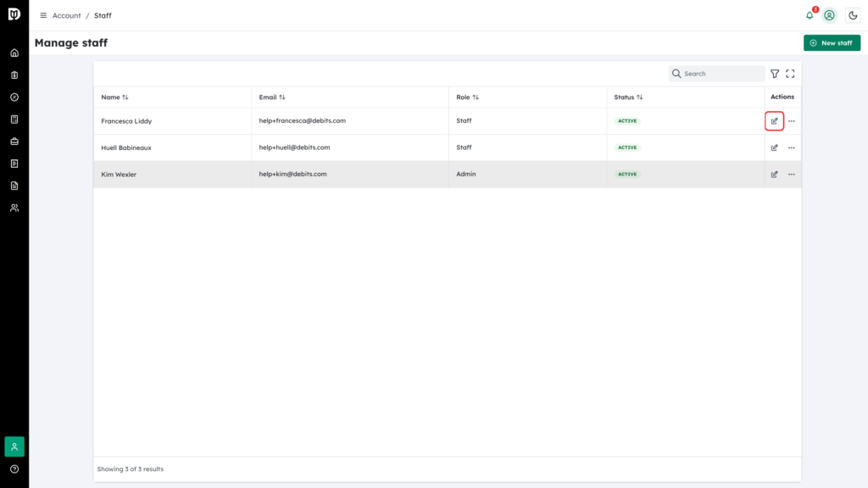Expand the table to fullscreen
The image size is (868, 488).
click(x=791, y=74)
